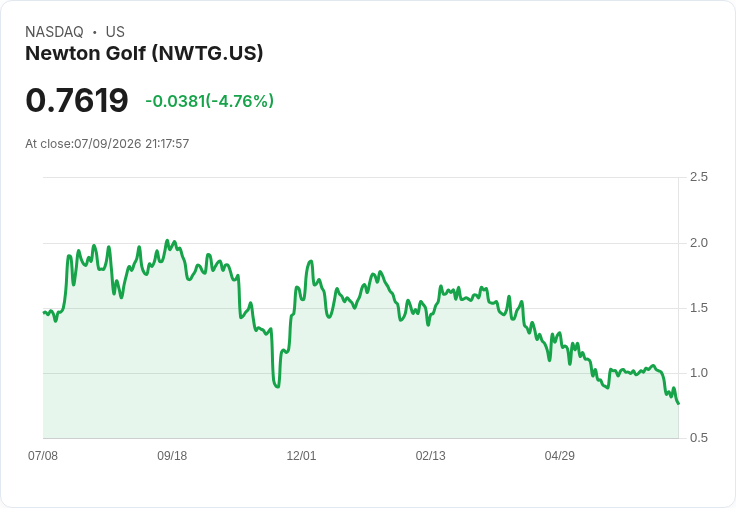Image resolution: width=736 pixels, height=508 pixels.
Task: Click the chart line's starting point at 07/08
Action: (44, 312)
